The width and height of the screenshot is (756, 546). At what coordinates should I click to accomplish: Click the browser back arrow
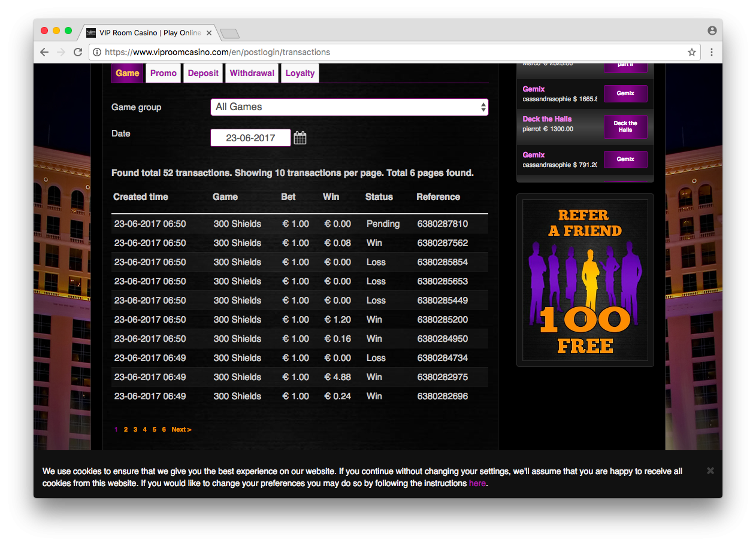(44, 52)
